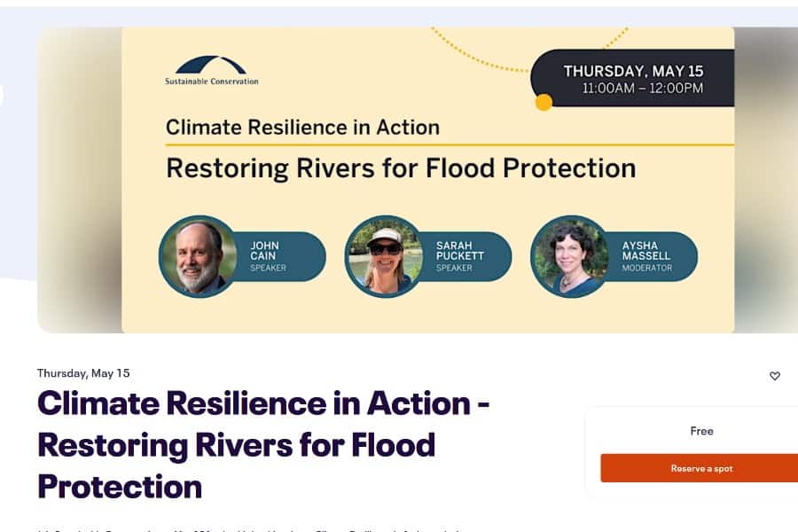Click the small Thursday, May 15 date above title

point(83,372)
